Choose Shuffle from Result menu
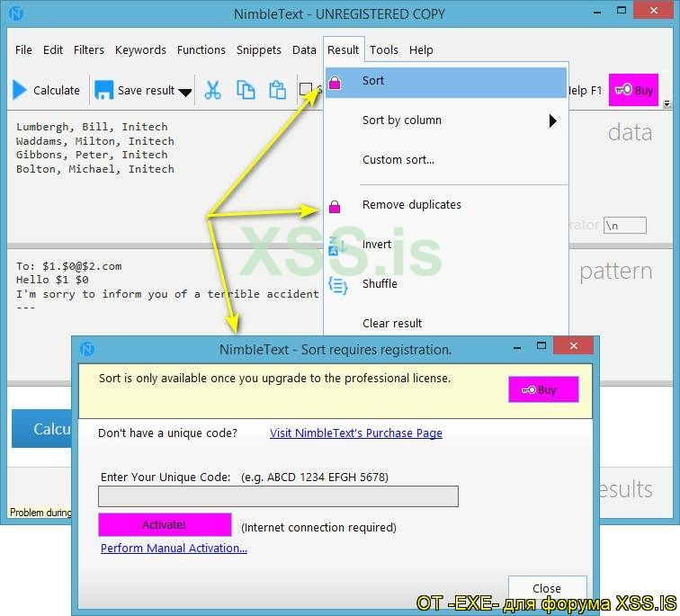The width and height of the screenshot is (680, 616). [446, 284]
